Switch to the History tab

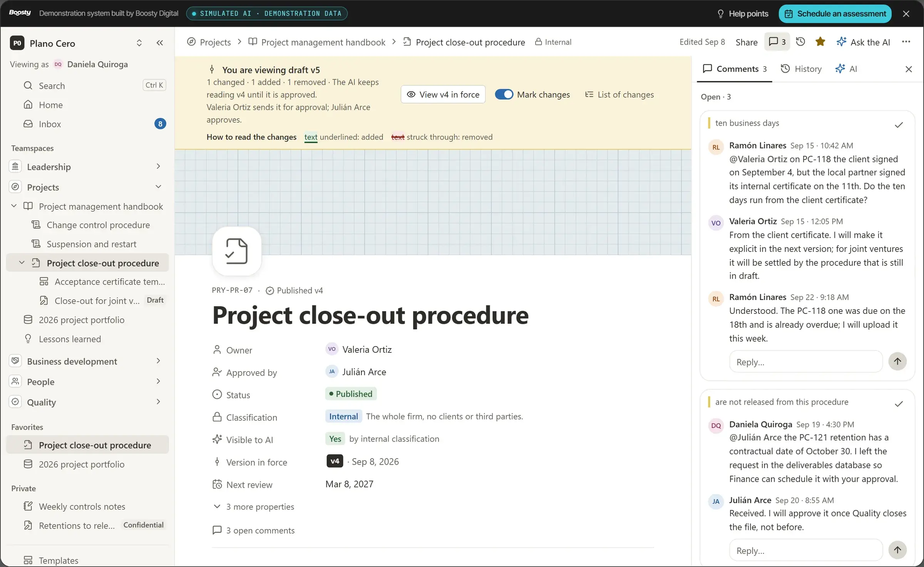point(801,69)
